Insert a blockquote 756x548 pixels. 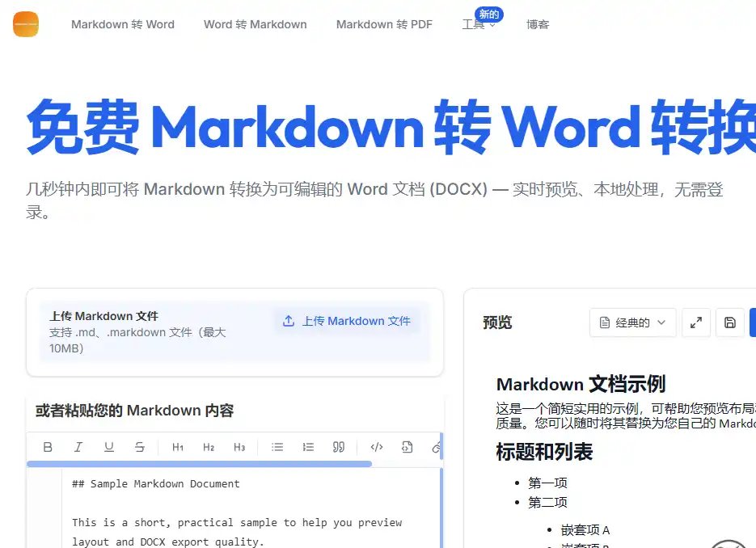(339, 447)
